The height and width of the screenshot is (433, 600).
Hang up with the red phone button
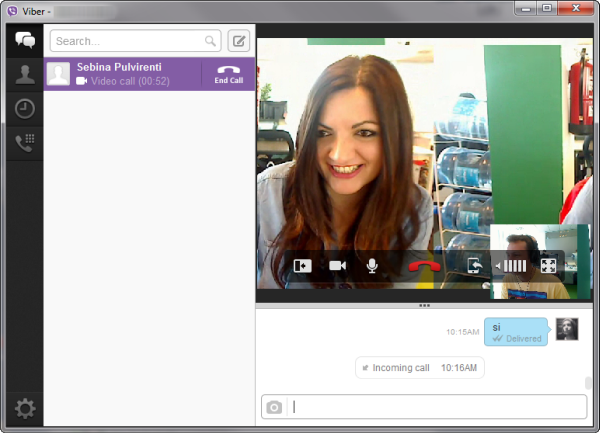(423, 265)
